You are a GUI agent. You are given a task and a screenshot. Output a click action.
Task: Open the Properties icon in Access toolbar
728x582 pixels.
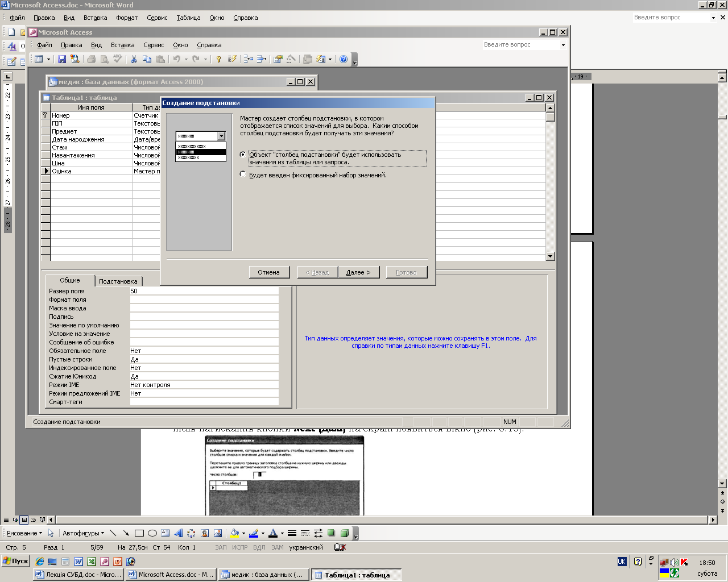point(278,59)
